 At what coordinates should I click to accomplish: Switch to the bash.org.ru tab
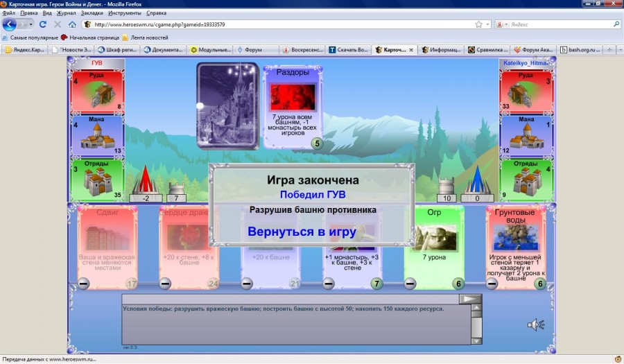click(580, 50)
